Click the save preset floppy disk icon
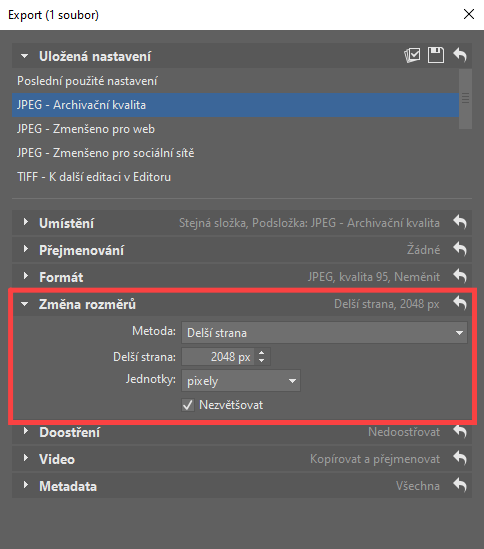 436,55
